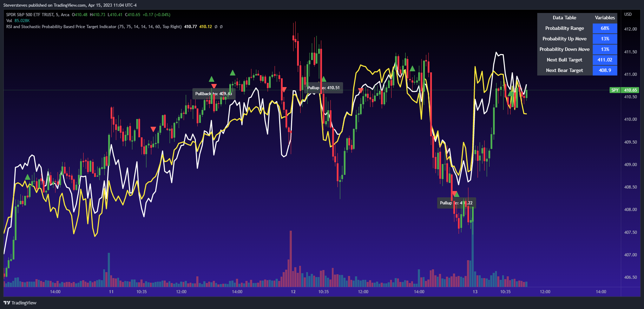Image resolution: width=644 pixels, height=309 pixels.
Task: Click the '12' date label on time axis
Action: (x=293, y=292)
